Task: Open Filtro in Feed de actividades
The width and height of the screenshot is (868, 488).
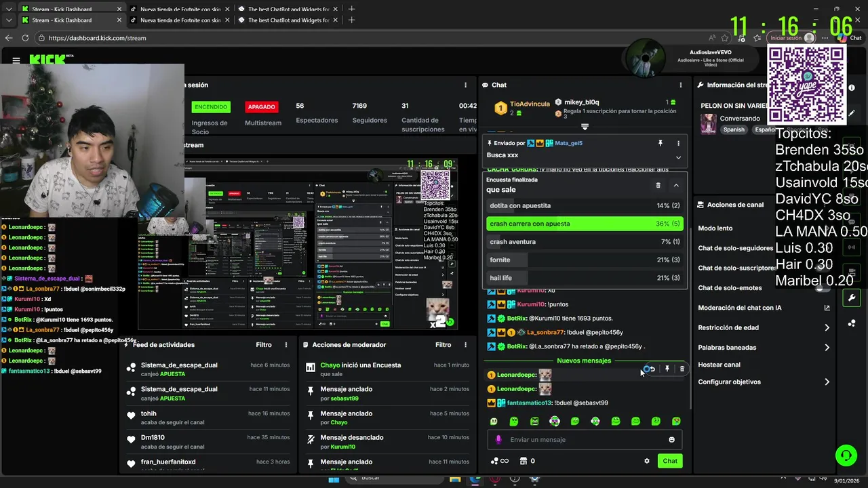Action: pos(264,345)
